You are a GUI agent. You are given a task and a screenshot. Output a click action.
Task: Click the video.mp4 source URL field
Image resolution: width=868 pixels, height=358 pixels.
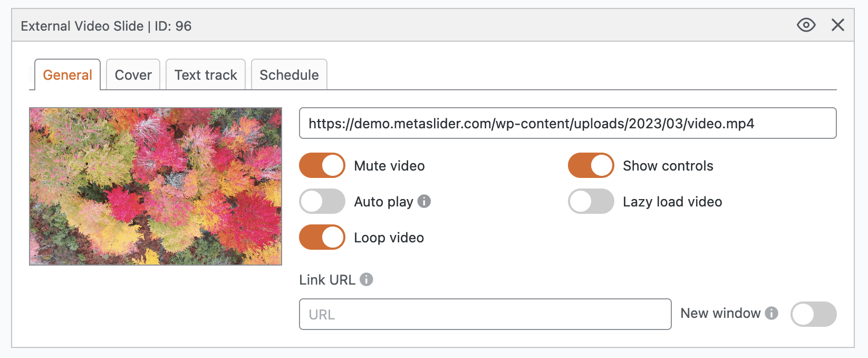[x=567, y=124]
